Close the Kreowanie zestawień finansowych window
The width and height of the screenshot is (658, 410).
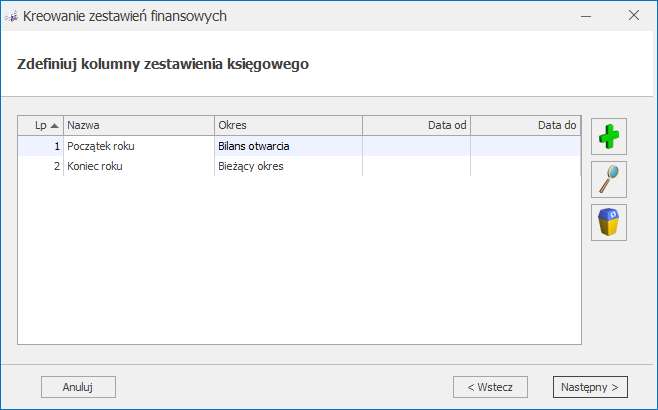pyautogui.click(x=634, y=16)
